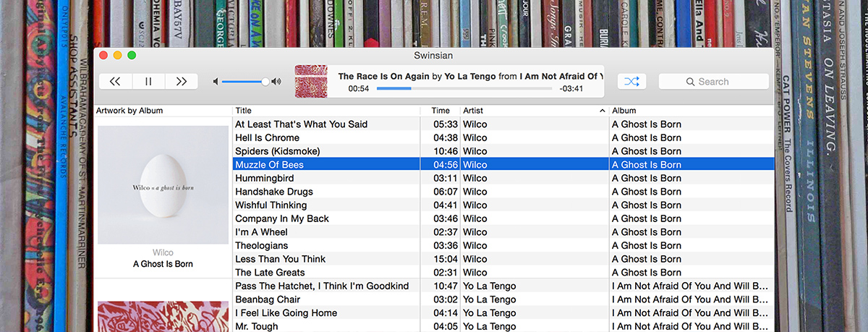
Task: Select the A Ghost Is Born album cover
Action: click(163, 185)
